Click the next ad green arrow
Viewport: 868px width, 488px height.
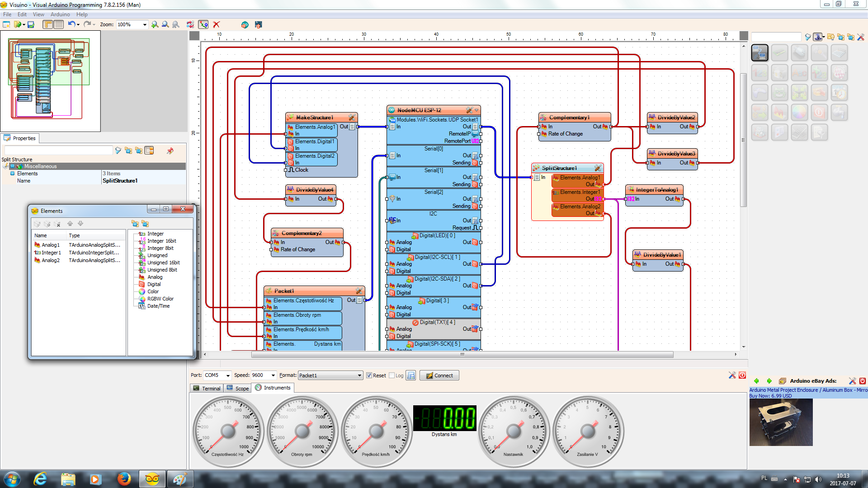pyautogui.click(x=769, y=381)
